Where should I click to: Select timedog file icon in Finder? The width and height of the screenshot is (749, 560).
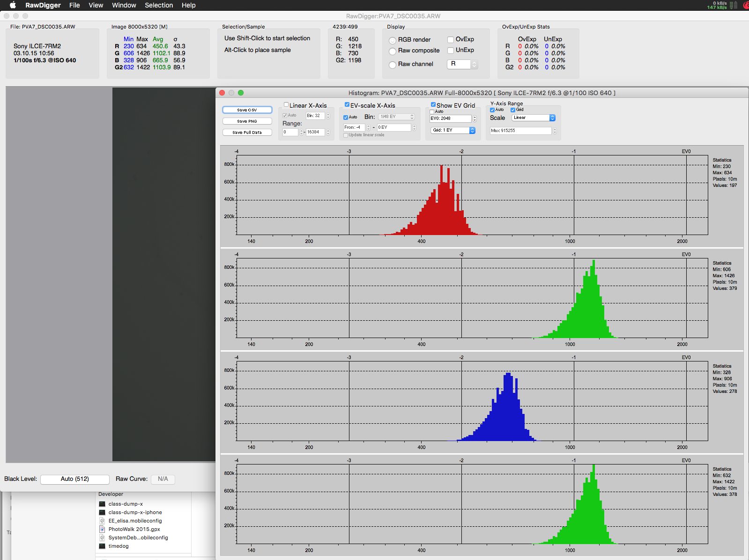pos(102,546)
